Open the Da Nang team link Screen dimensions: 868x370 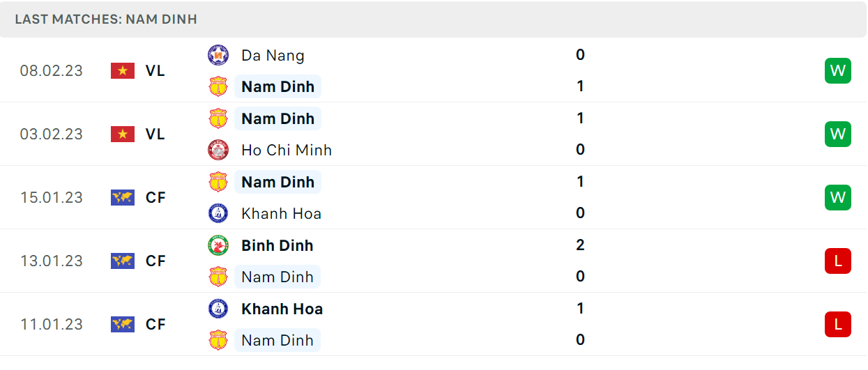click(x=273, y=55)
